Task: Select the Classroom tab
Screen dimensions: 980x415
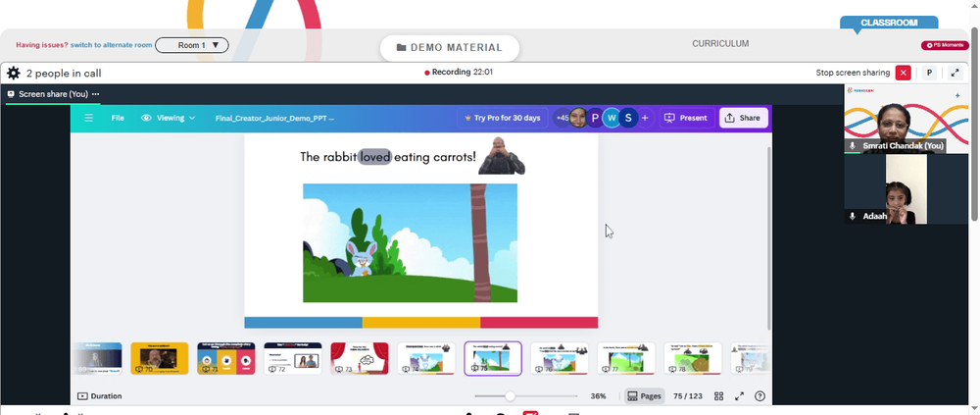Action: [889, 23]
